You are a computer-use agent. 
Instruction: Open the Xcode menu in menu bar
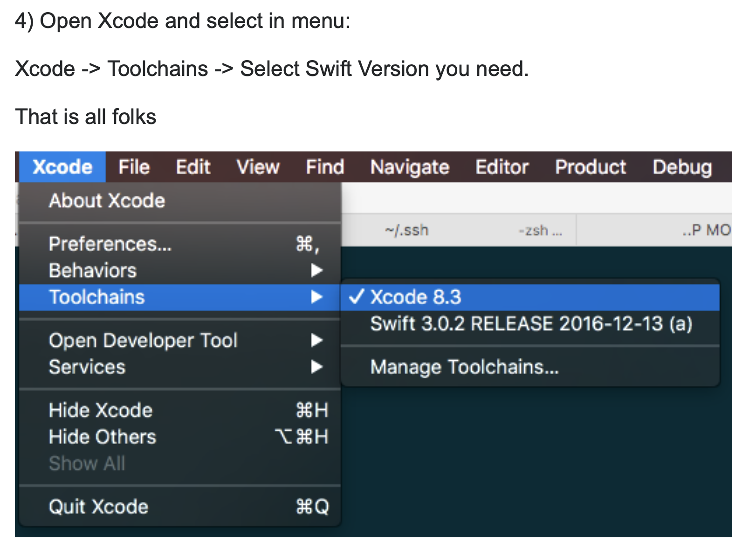[x=62, y=167]
